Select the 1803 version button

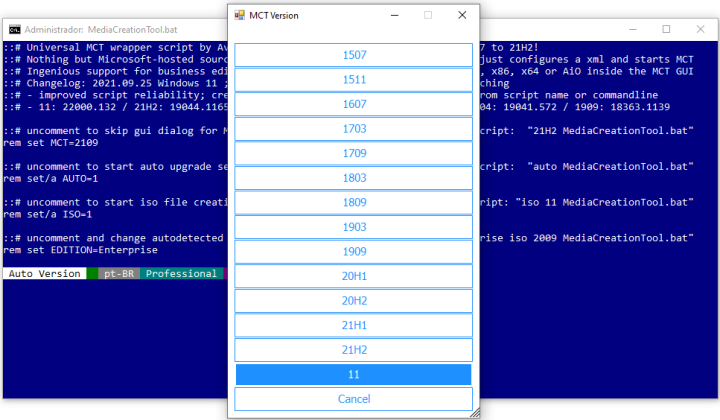coord(354,178)
